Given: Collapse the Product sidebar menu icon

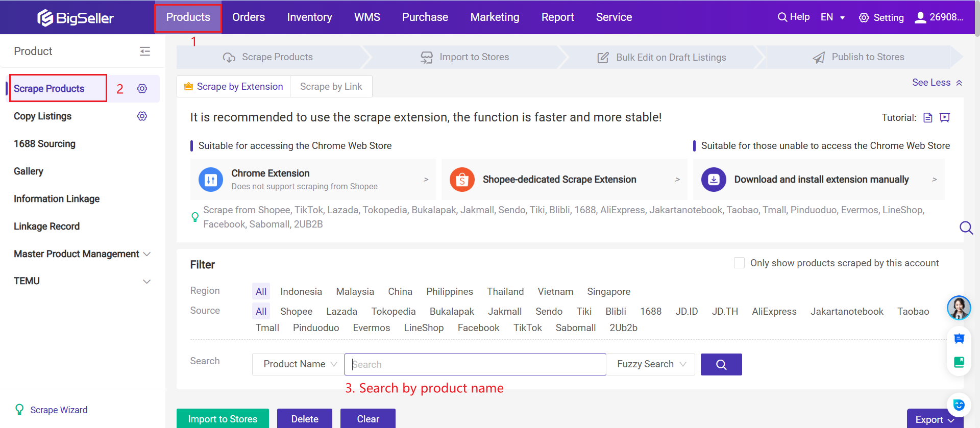Looking at the screenshot, I should click(x=145, y=51).
